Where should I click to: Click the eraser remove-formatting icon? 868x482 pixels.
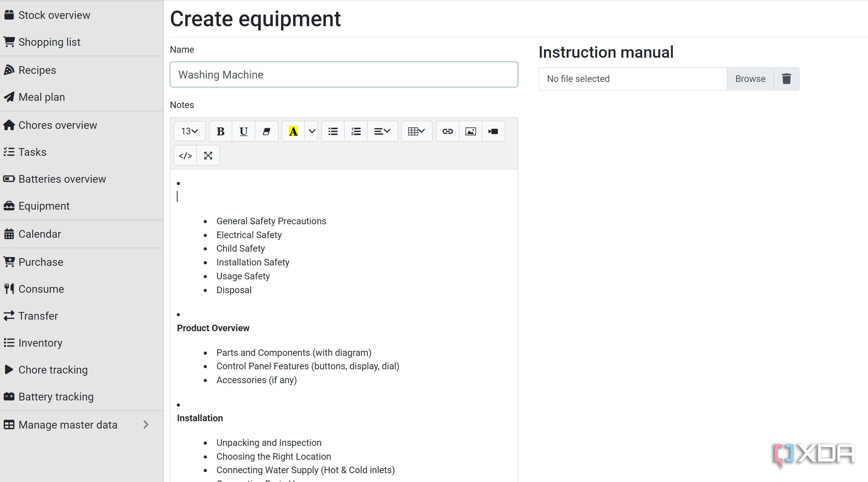(x=266, y=132)
